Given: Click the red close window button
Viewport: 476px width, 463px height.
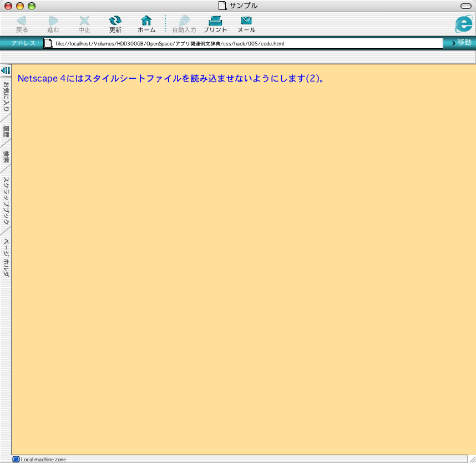Looking at the screenshot, I should coord(8,6).
